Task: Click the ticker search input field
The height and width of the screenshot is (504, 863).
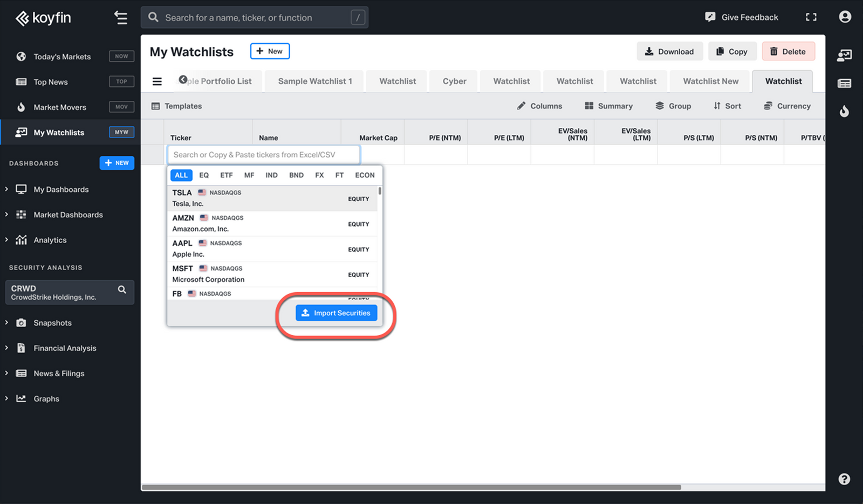Action: click(263, 155)
